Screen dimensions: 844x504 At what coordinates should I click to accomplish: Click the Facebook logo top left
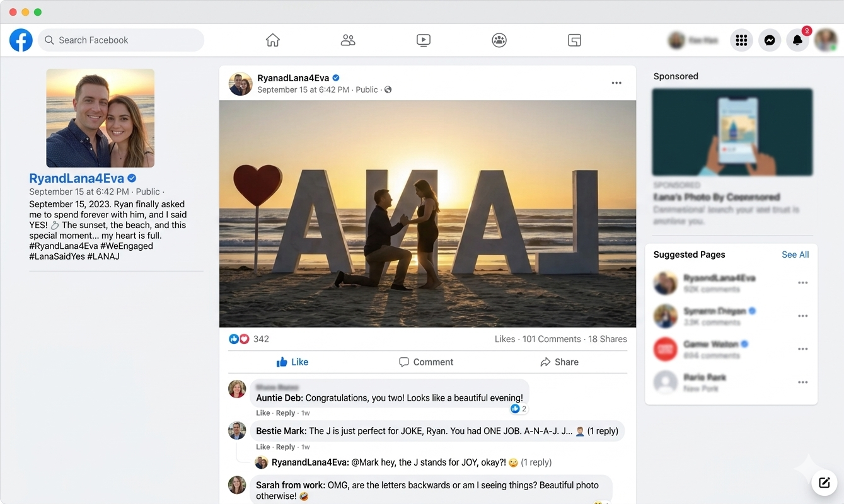click(20, 40)
